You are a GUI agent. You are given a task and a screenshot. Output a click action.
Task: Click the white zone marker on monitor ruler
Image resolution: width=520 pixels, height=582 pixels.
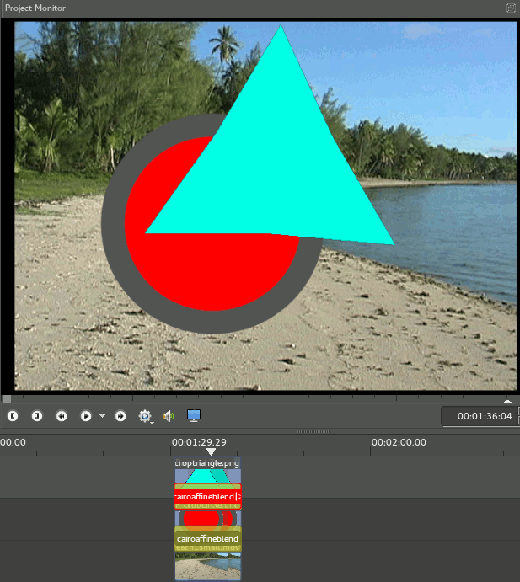pos(508,401)
